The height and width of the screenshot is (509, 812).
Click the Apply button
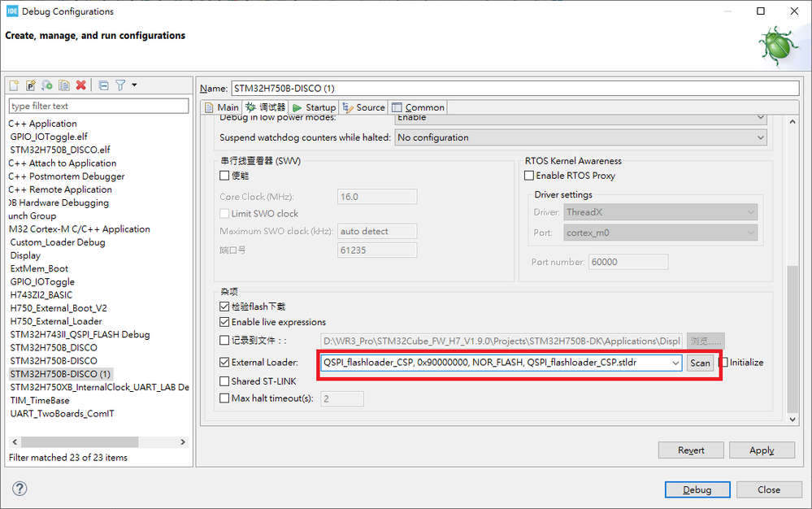click(x=762, y=450)
